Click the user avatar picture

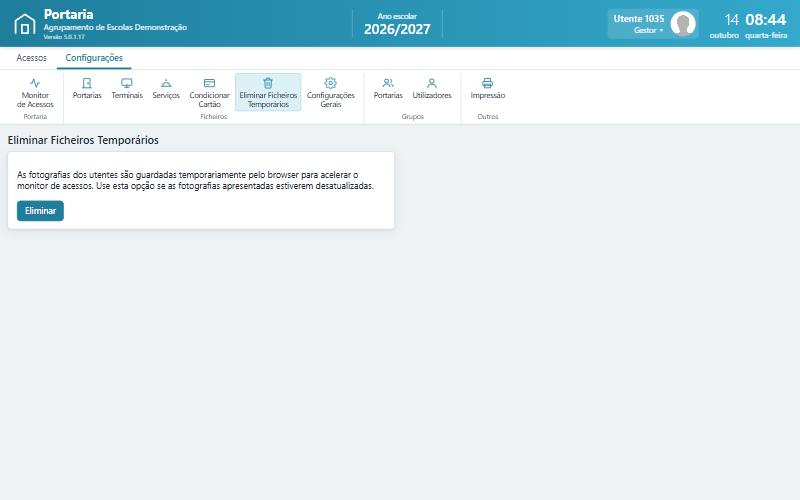683,23
